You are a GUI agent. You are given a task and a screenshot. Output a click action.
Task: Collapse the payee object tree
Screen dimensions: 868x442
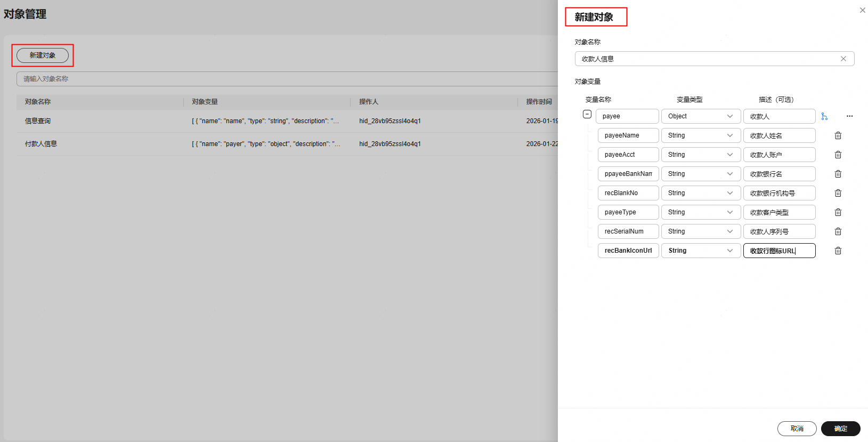587,114
